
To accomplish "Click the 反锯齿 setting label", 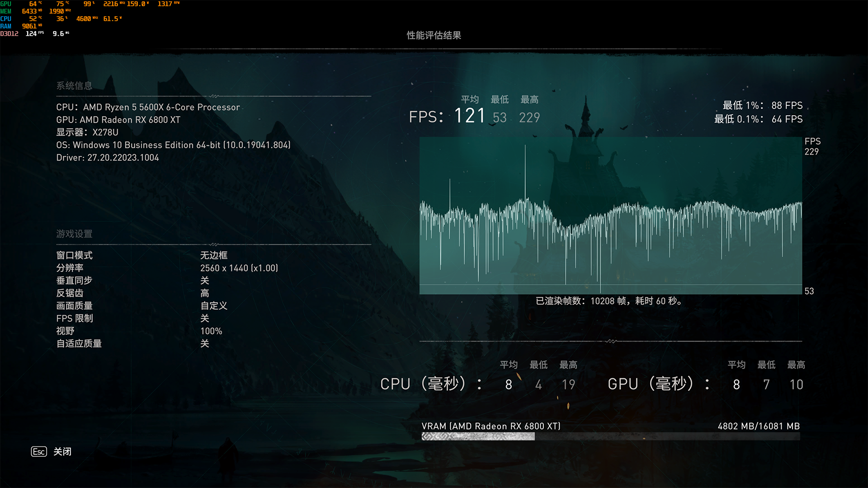I will [70, 293].
